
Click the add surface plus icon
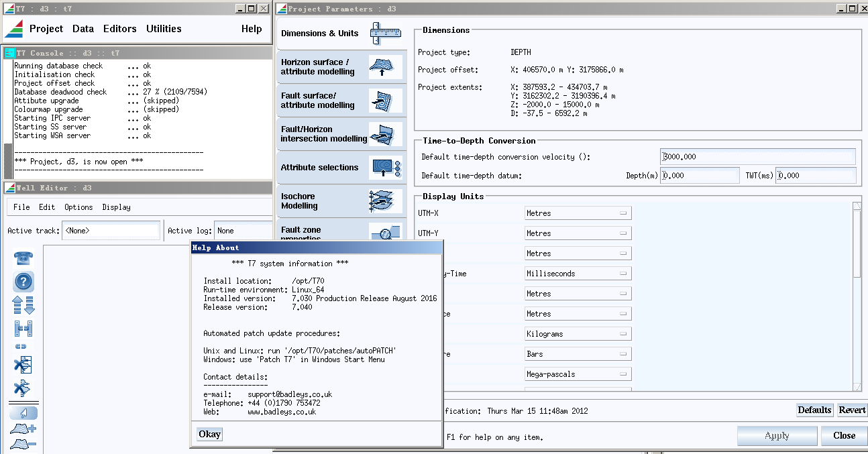[x=23, y=429]
